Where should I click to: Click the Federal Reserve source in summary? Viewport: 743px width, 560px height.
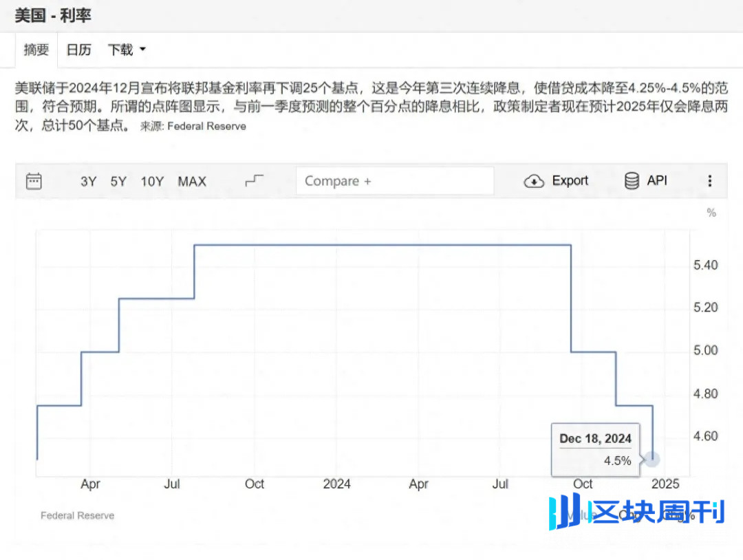point(206,127)
